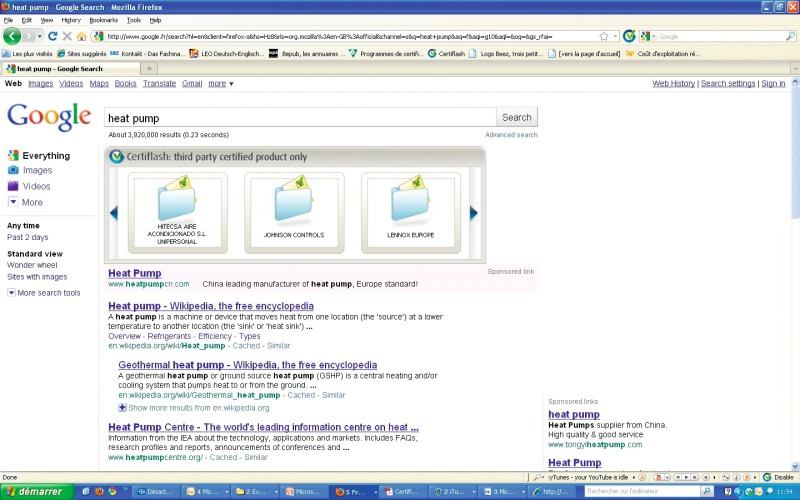Click the Windows desktop search magnifier in the taskbar
This screenshot has height=500, width=800.
click(x=707, y=491)
